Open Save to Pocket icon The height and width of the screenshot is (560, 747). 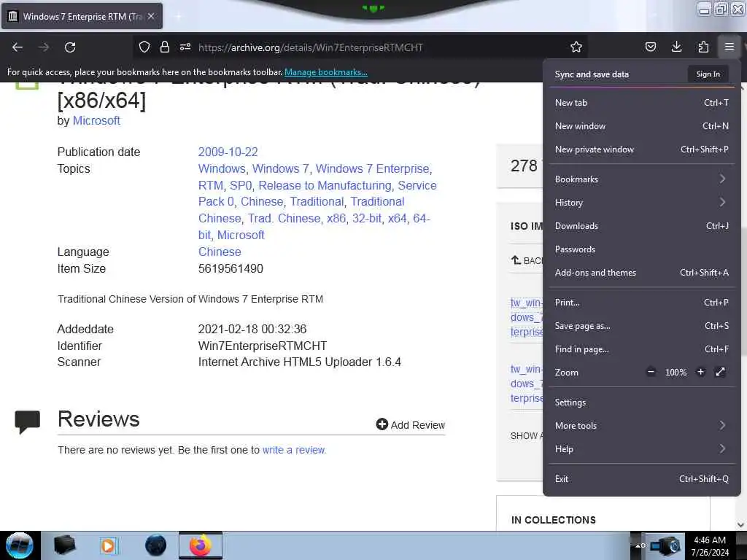[x=650, y=47]
